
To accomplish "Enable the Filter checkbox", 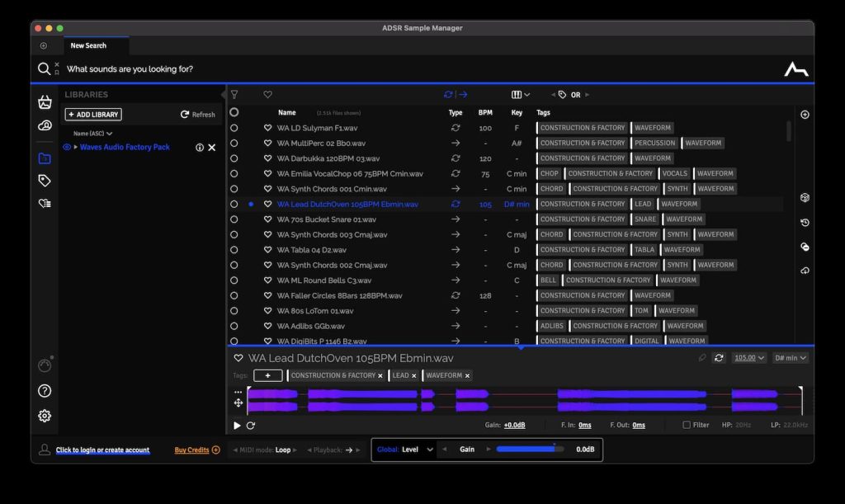I will 687,425.
